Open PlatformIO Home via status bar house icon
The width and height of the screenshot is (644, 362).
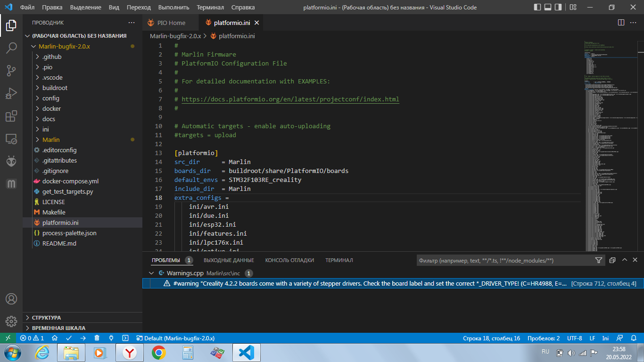(55, 338)
